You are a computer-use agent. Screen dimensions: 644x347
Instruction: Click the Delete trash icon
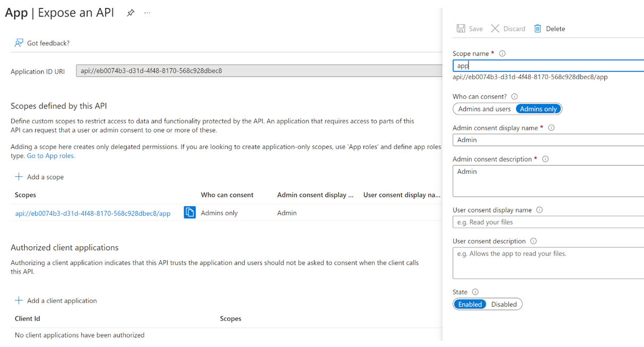coord(537,29)
